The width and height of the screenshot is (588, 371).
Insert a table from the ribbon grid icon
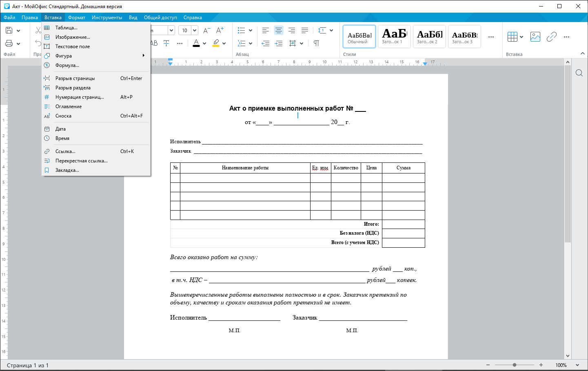pyautogui.click(x=513, y=37)
